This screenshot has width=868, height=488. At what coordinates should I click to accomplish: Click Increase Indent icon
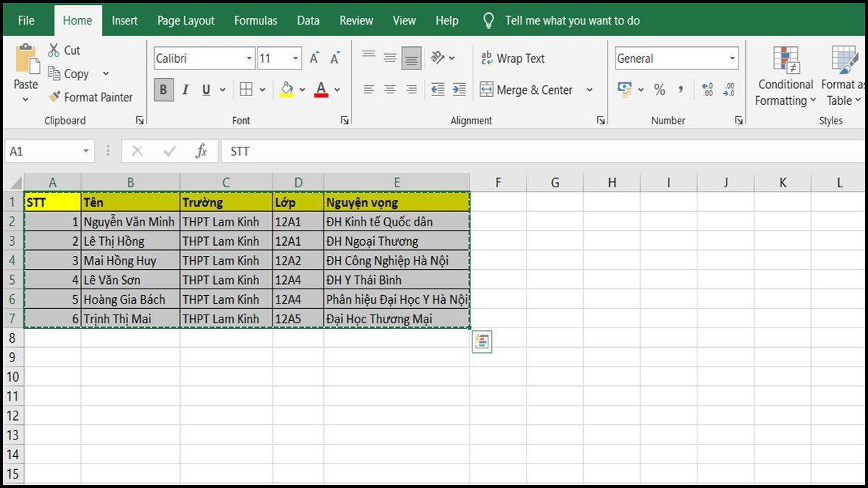click(x=459, y=90)
